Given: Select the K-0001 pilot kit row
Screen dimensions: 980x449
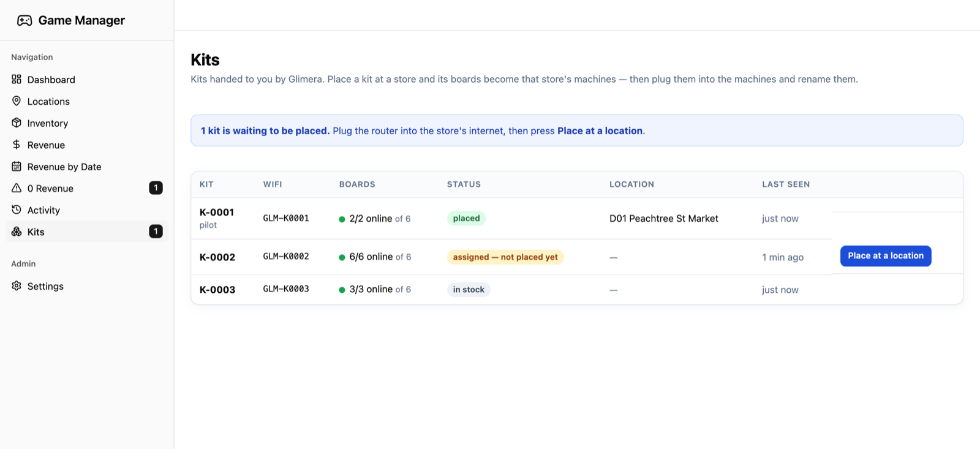Looking at the screenshot, I should coord(576,218).
